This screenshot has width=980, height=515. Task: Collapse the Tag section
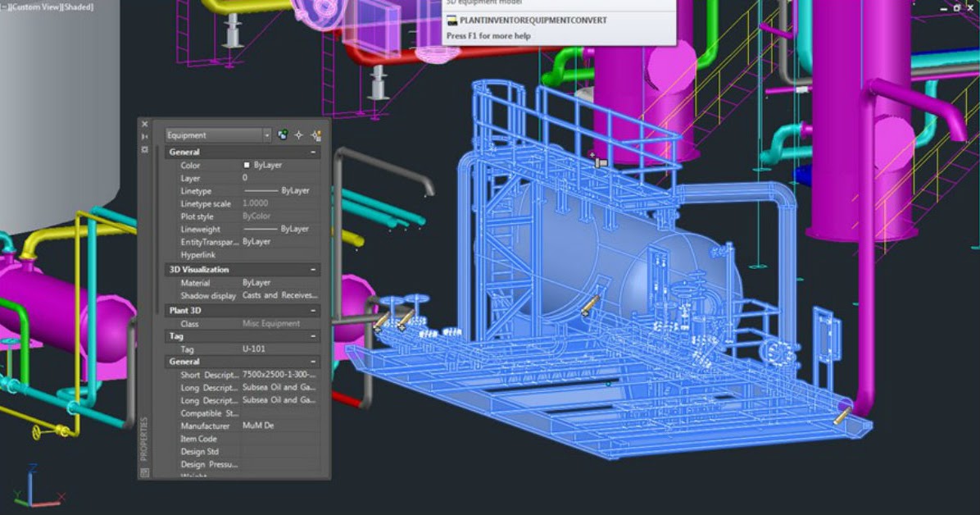[315, 335]
